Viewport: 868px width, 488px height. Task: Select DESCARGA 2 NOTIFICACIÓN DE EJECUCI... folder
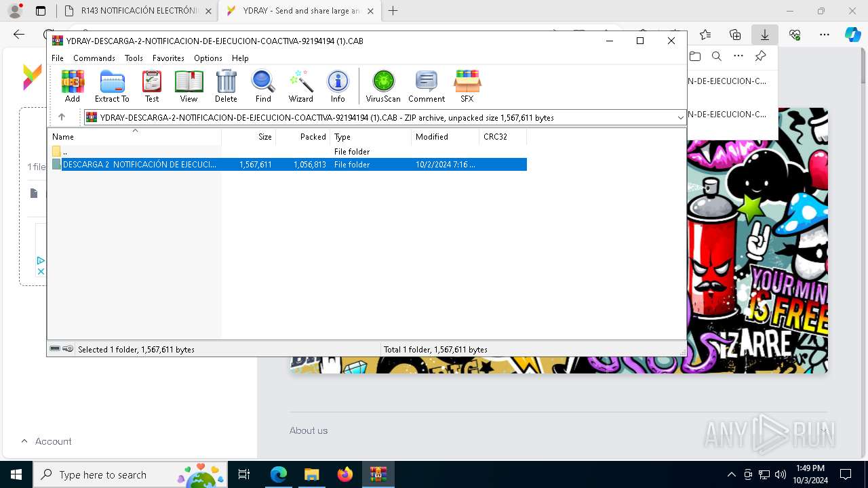tap(289, 165)
